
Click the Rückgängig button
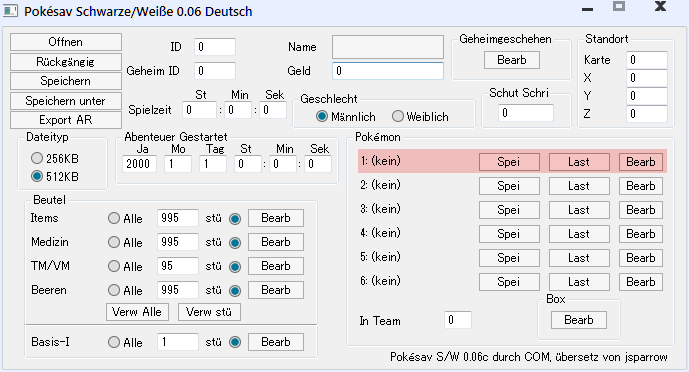(66, 62)
